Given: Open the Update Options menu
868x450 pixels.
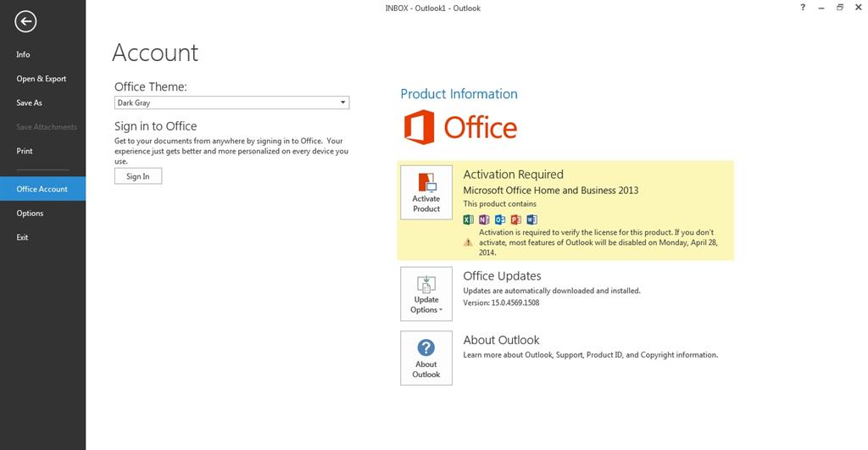Looking at the screenshot, I should point(426,294).
